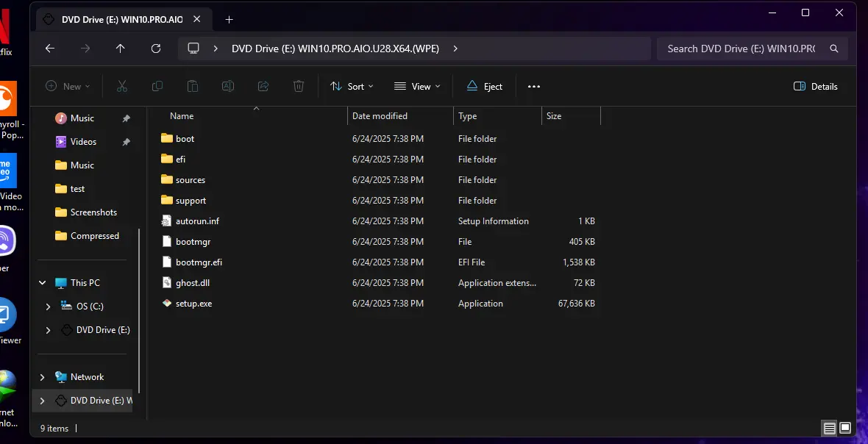Click chevron after PC icon in address bar
The width and height of the screenshot is (868, 444).
(x=216, y=49)
